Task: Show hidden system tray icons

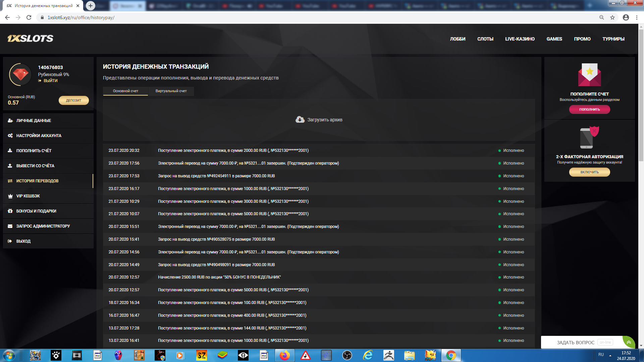Action: point(610,355)
